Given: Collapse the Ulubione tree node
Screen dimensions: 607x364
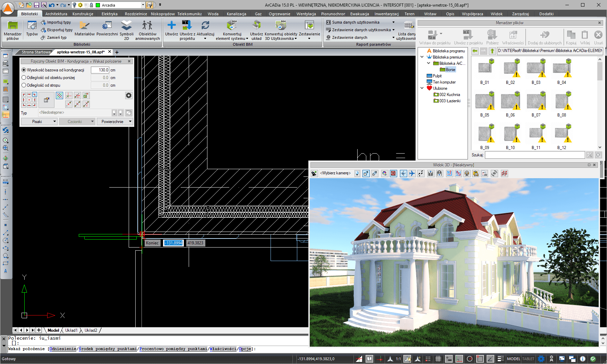Looking at the screenshot, I should coord(422,88).
